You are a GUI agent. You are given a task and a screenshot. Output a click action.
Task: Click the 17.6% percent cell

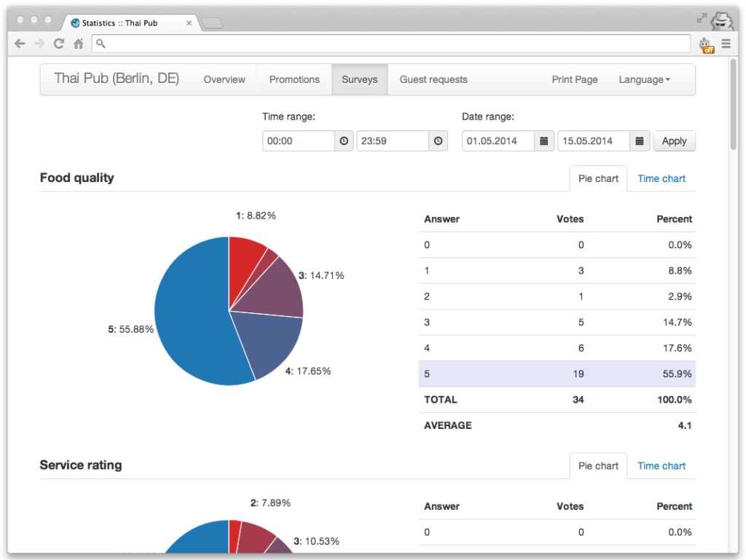(678, 348)
